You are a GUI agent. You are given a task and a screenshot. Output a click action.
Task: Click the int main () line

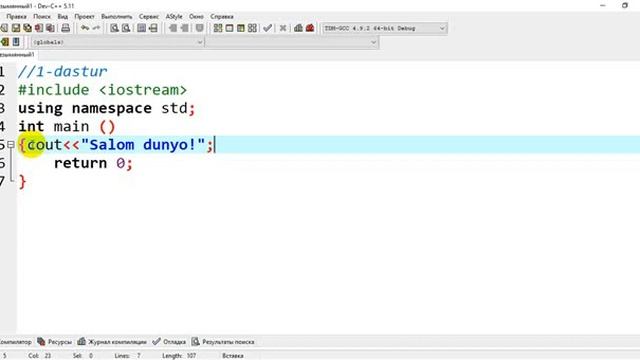pyautogui.click(x=67, y=127)
